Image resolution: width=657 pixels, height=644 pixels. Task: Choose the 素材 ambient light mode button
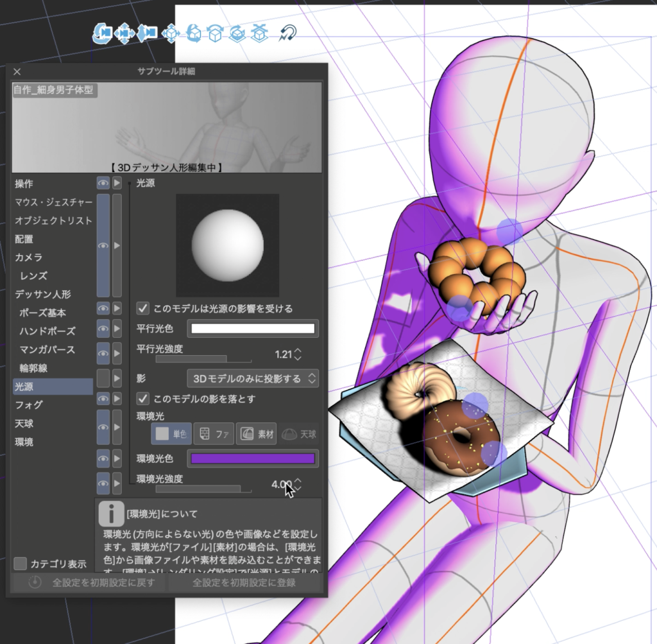click(256, 434)
